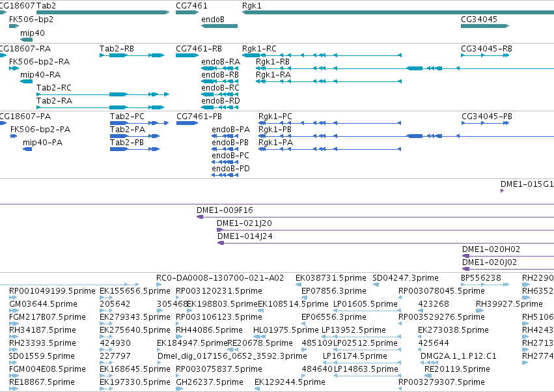This screenshot has height=392, width=554.
Task: Select the Rgk1 gene label
Action: [x=251, y=6]
